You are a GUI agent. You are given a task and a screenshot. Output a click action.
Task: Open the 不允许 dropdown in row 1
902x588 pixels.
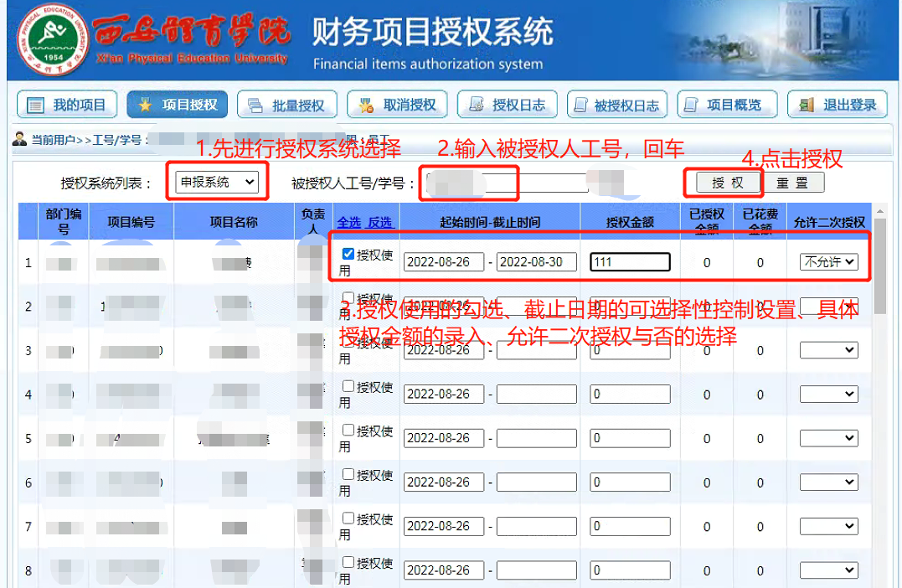pos(828,262)
